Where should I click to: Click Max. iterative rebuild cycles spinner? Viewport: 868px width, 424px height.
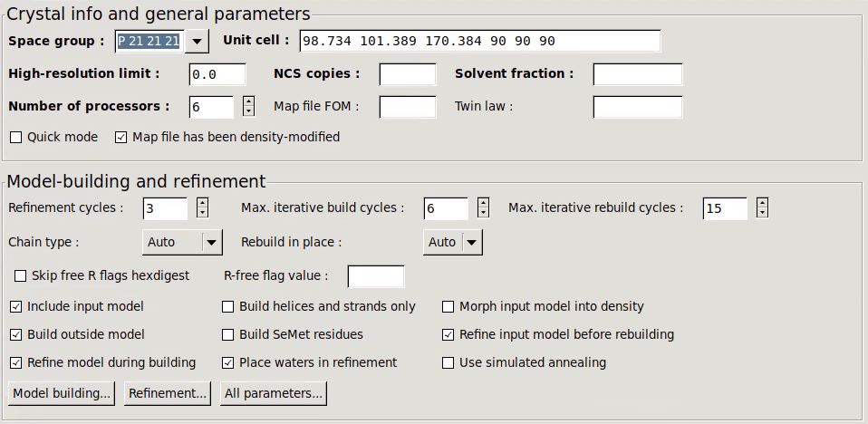point(763,207)
